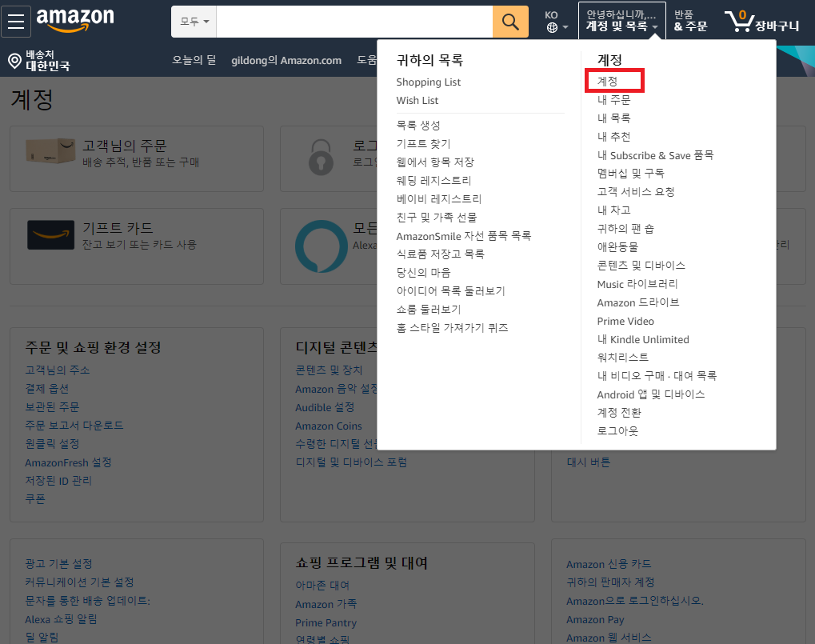
Task: Click the delivery location pin icon
Action: 14,61
